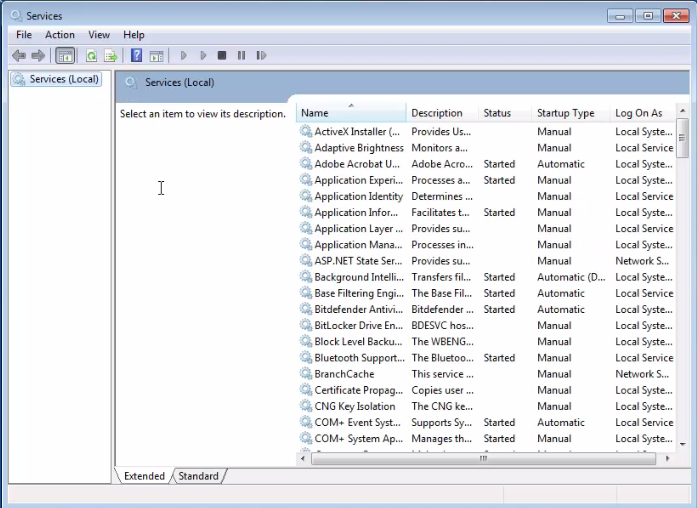Screen dimensions: 697x508
Task: Open the View menu
Action: click(x=99, y=35)
